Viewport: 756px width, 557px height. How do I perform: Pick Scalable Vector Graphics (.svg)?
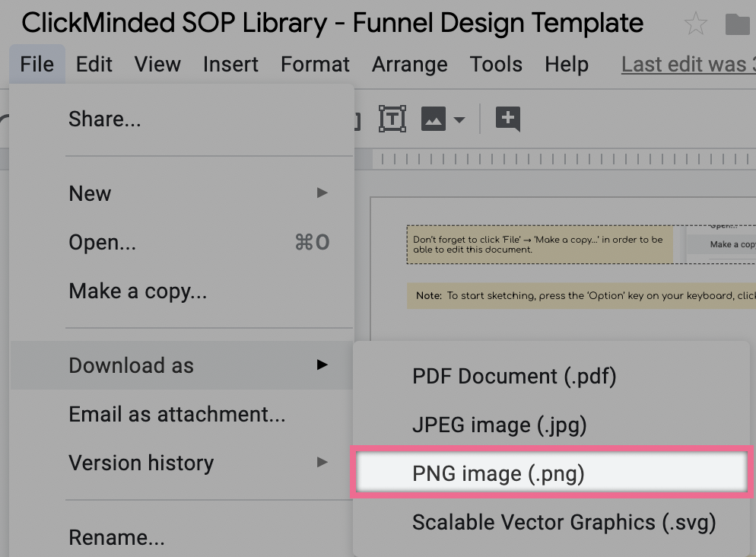(564, 523)
